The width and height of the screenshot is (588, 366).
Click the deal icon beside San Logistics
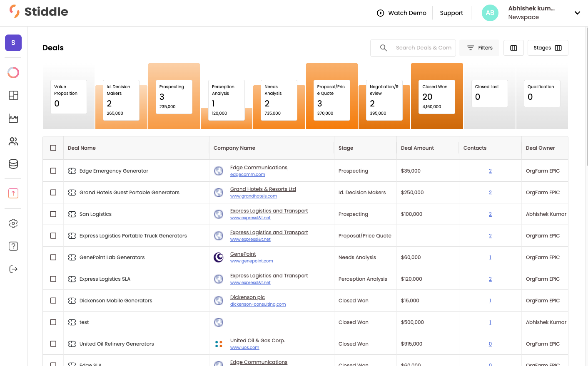coord(72,214)
